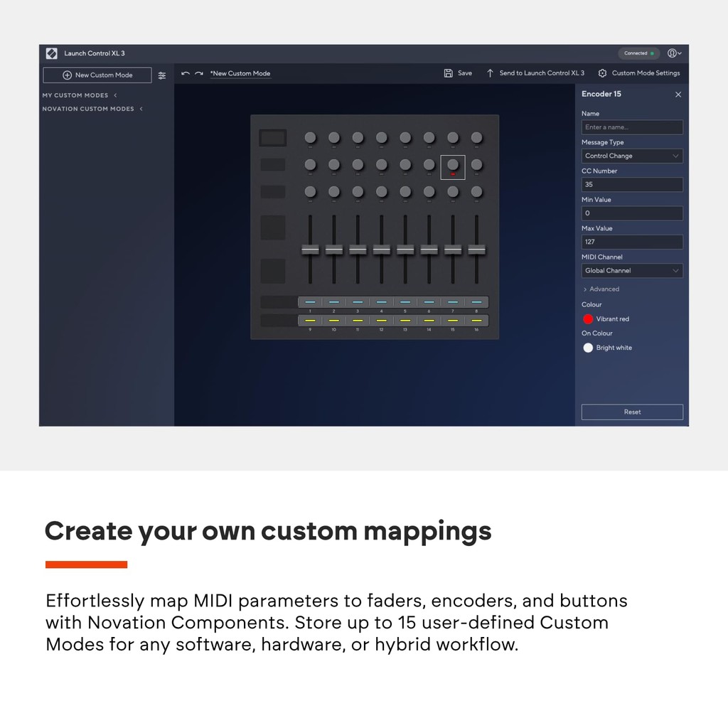Select the highlighted encoder 15 knob

(x=453, y=165)
